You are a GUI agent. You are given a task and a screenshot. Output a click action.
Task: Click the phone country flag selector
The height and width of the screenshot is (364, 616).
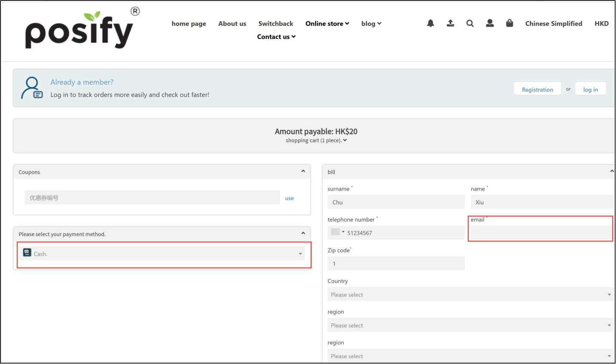click(x=337, y=232)
